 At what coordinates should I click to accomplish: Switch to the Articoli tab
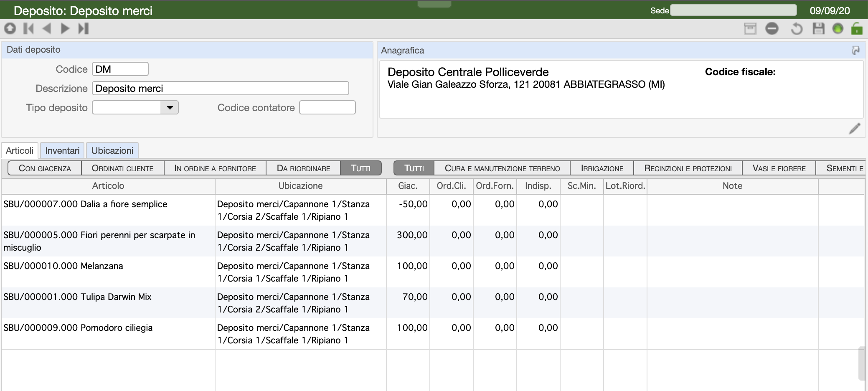(20, 150)
